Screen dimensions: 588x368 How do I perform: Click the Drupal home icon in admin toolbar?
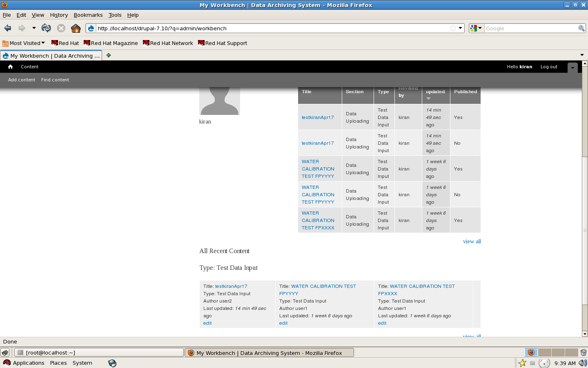click(10, 67)
